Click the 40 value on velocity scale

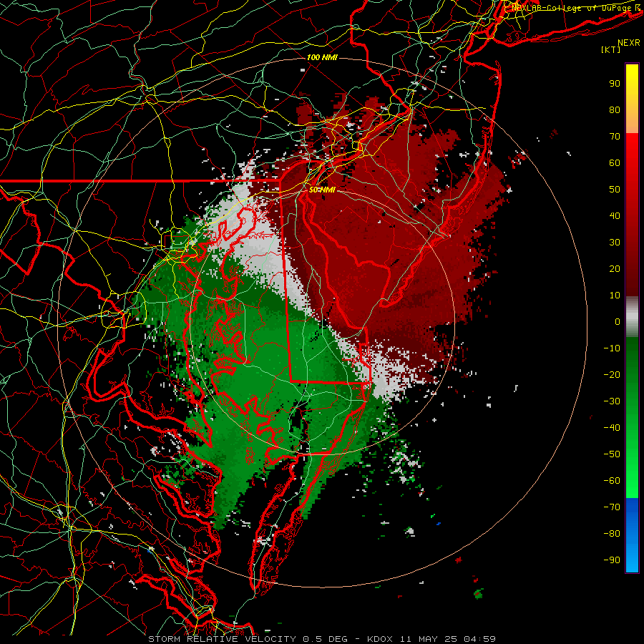(x=615, y=215)
